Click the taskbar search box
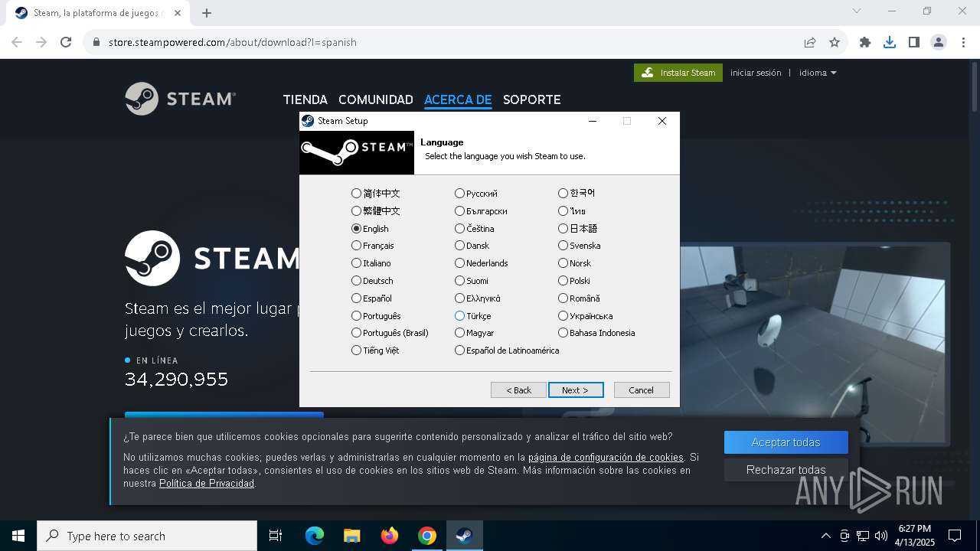The width and height of the screenshot is (980, 551). click(x=147, y=536)
